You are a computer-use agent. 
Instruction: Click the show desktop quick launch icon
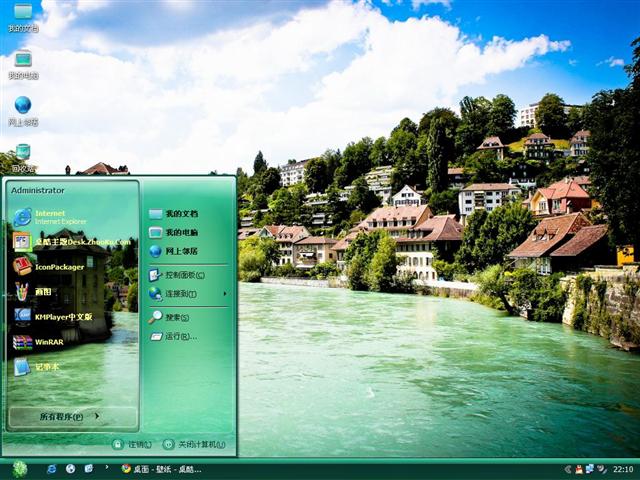pyautogui.click(x=89, y=469)
